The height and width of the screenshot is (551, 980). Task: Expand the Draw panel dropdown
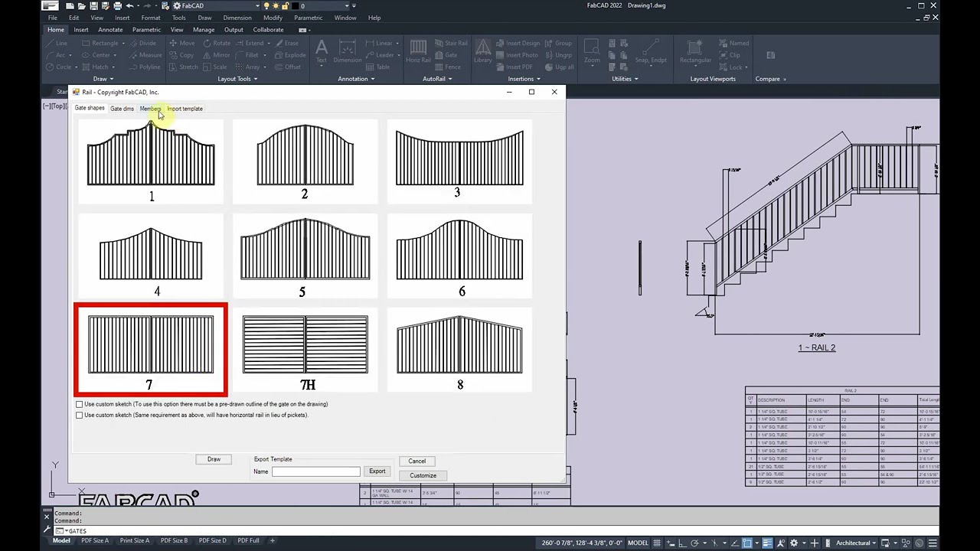click(x=103, y=79)
